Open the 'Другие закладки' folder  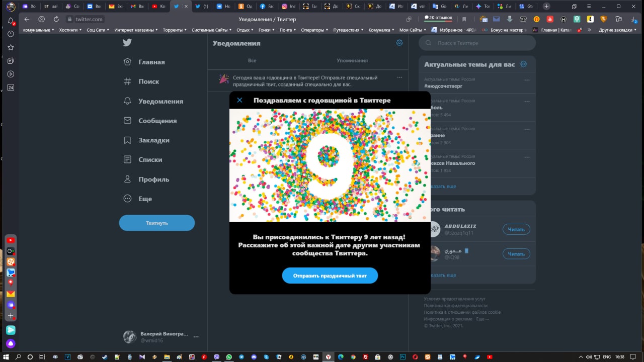pyautogui.click(x=618, y=30)
